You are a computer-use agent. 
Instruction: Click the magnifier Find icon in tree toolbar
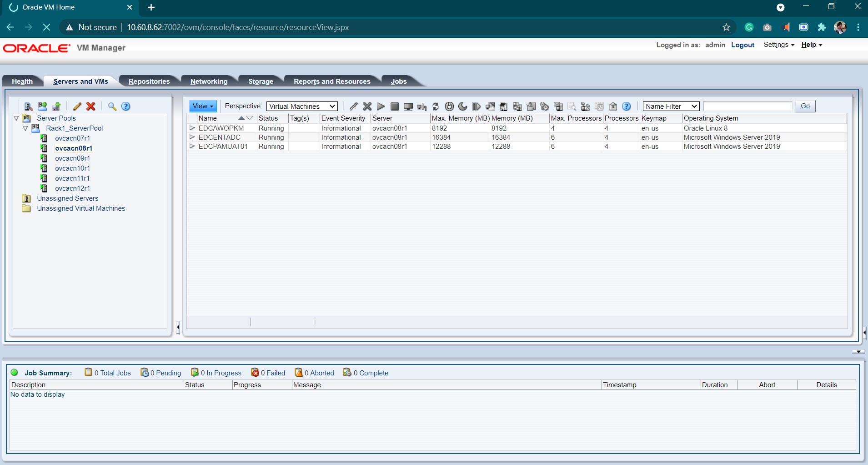pos(112,106)
